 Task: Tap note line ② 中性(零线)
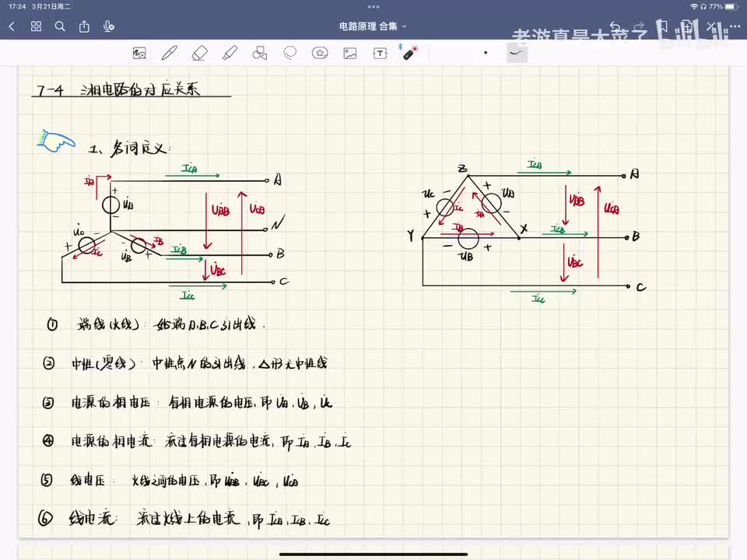coord(185,364)
